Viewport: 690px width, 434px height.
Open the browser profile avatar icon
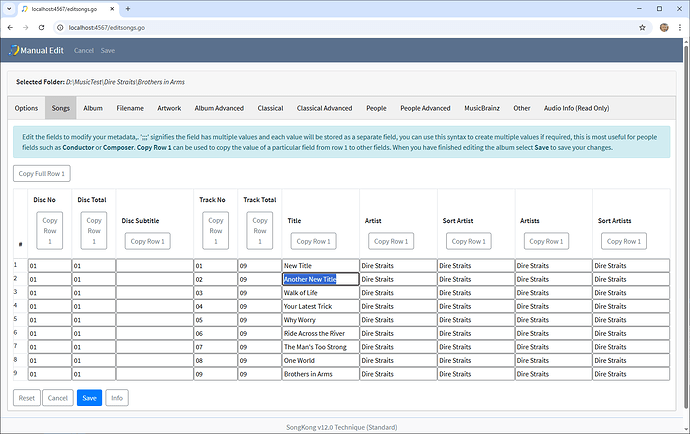point(664,27)
